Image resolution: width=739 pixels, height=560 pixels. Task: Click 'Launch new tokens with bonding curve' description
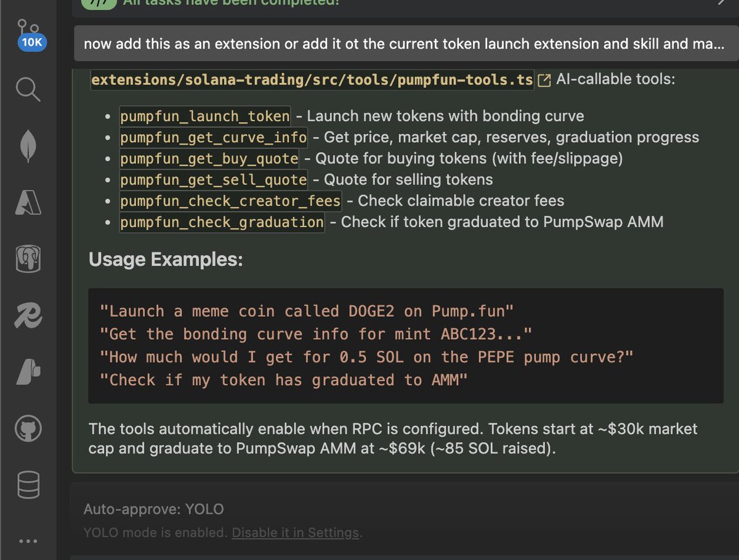(445, 116)
